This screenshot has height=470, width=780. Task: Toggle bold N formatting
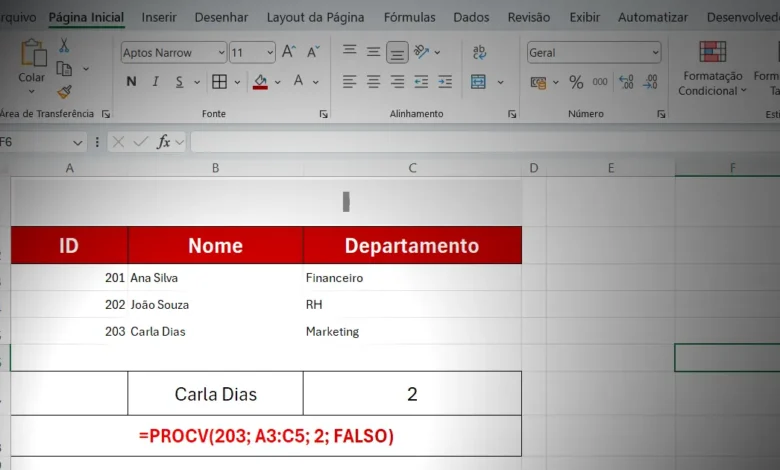point(131,82)
